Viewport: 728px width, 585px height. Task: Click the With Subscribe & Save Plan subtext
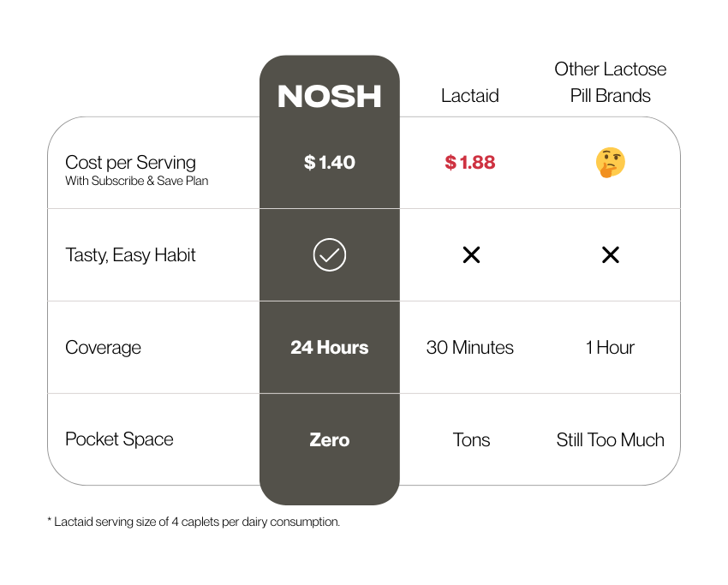pos(136,182)
